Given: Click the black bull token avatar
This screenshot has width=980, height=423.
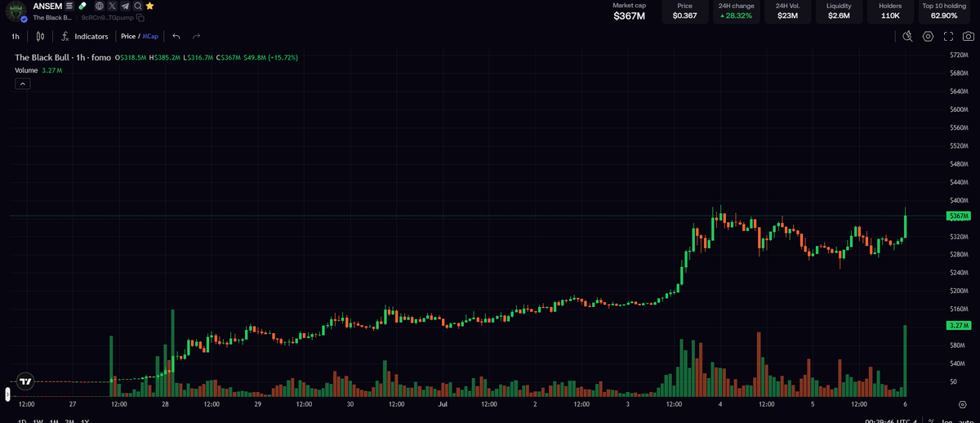Looking at the screenshot, I should tap(16, 11).
